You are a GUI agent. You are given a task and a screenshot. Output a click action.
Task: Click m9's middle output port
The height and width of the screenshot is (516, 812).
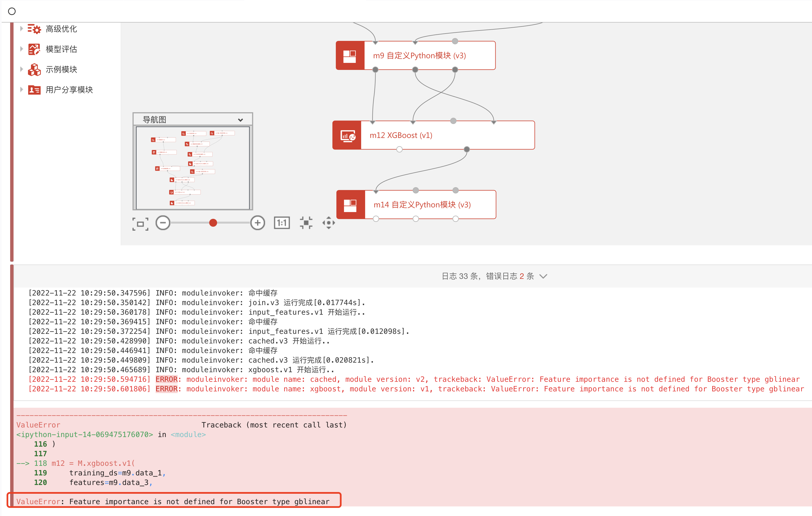(x=415, y=70)
